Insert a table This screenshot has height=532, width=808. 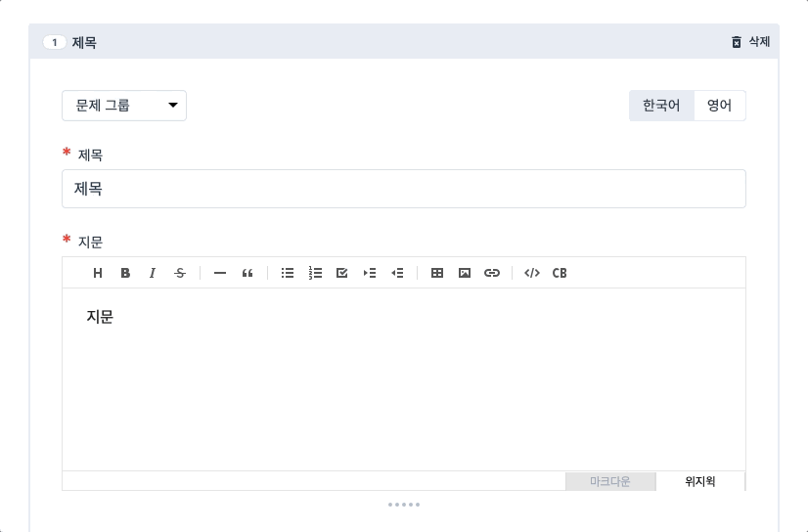click(x=437, y=273)
